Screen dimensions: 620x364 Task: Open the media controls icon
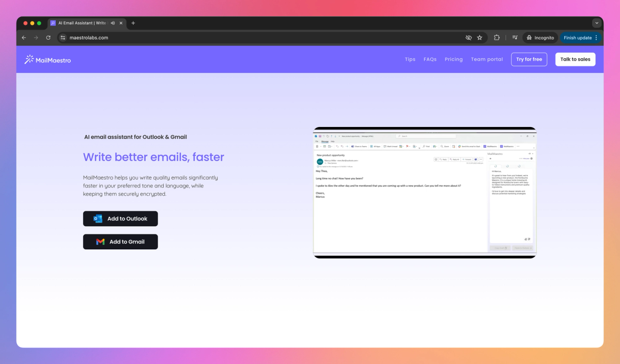coord(515,38)
